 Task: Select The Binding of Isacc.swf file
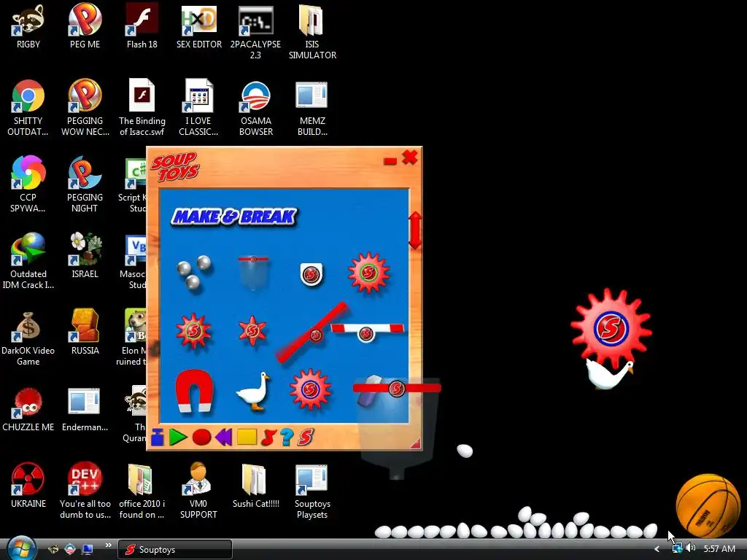142,108
